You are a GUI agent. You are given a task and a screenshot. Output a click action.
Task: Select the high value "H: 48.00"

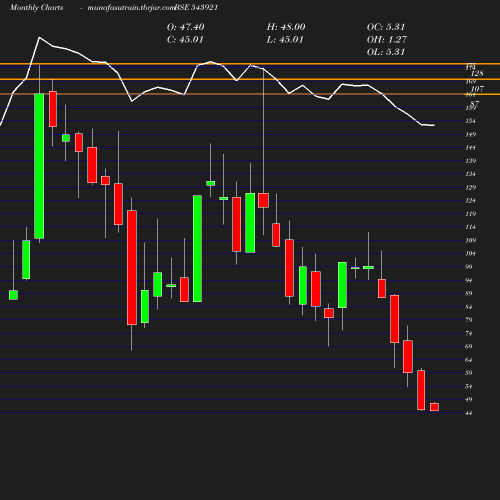[286, 27]
